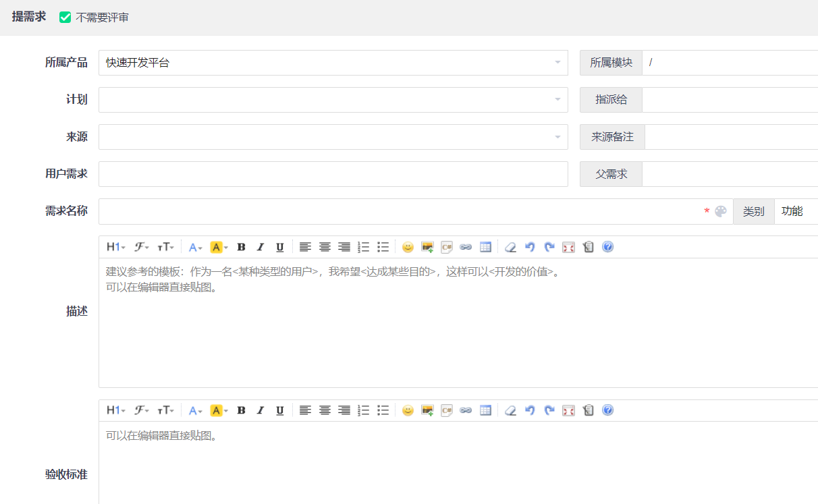Image resolution: width=818 pixels, height=504 pixels.
Task: Insert code block in 验收标准 editor
Action: pyautogui.click(x=446, y=410)
